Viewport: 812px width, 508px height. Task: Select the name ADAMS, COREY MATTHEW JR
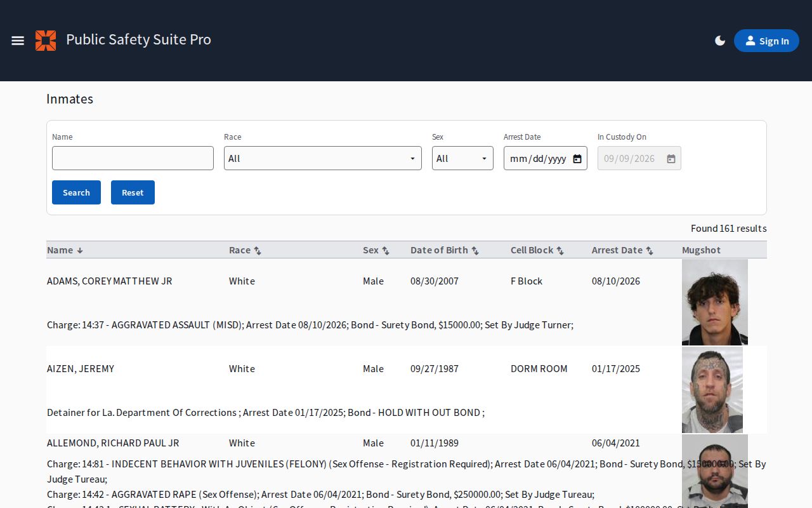click(110, 281)
